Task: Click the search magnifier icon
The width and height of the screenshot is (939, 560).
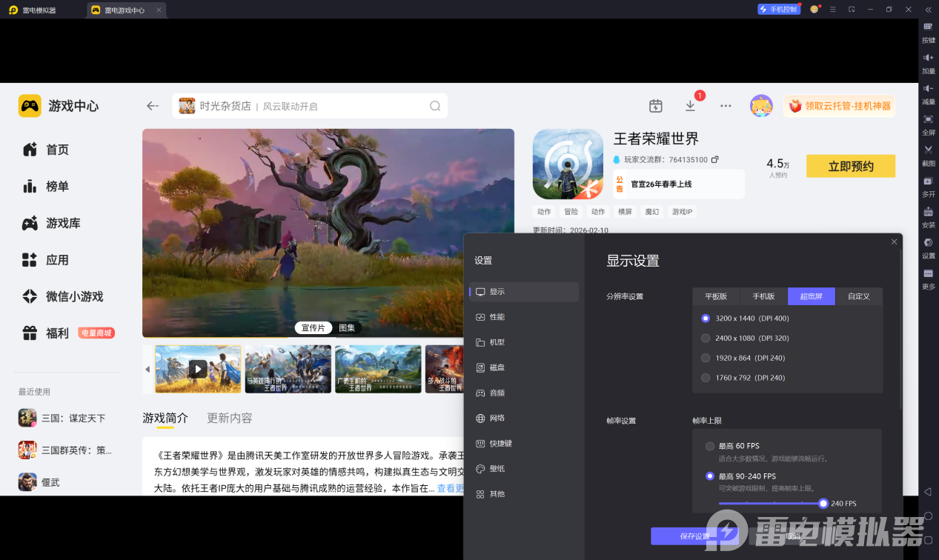Action: tap(435, 106)
